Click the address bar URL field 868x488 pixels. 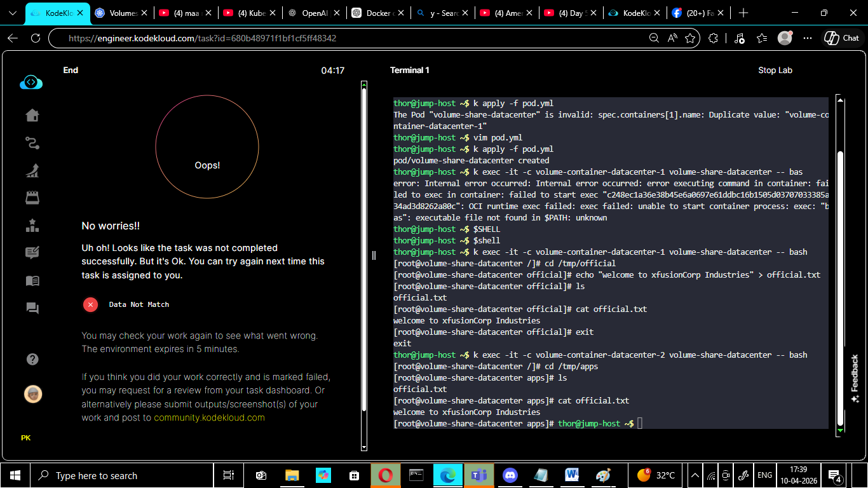[356, 38]
